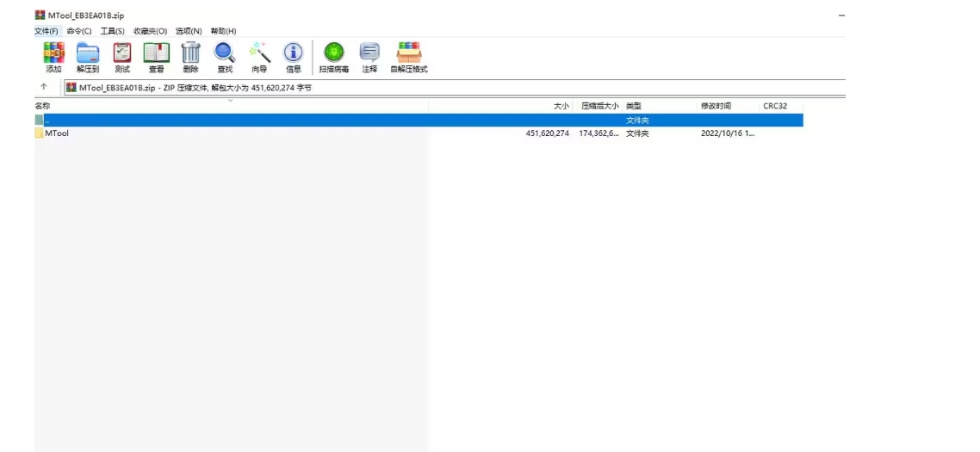The width and height of the screenshot is (980, 452).
Task: Go up one level with arrow button
Action: 44,87
